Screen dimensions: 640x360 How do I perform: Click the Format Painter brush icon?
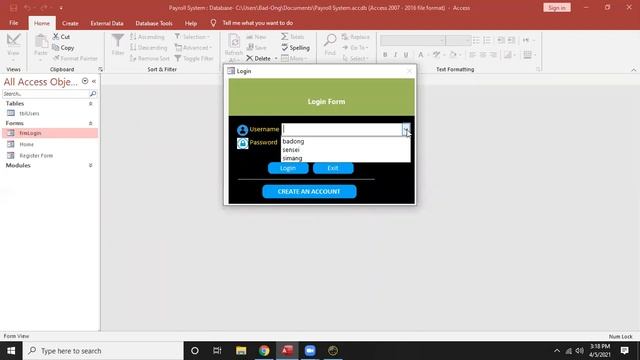[x=56, y=58]
